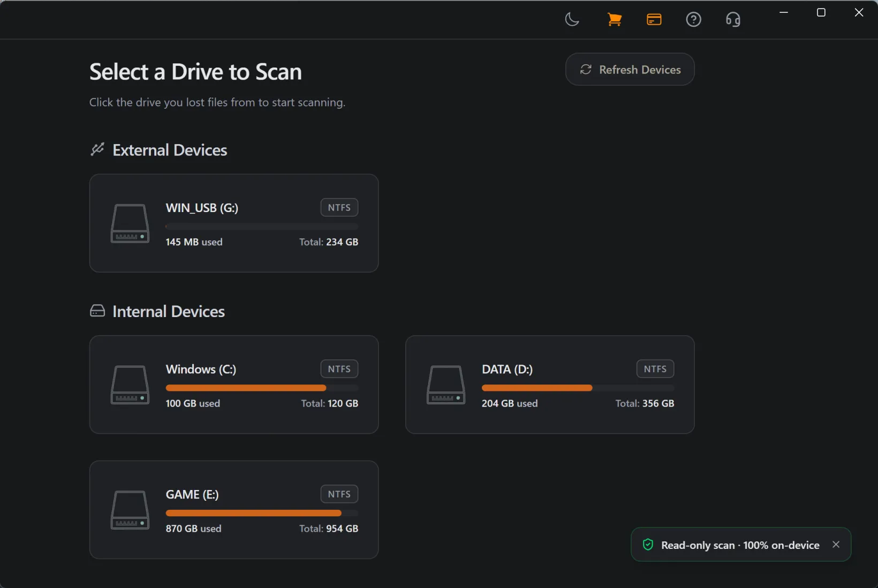878x588 pixels.
Task: Click the External Devices heading
Action: 170,150
